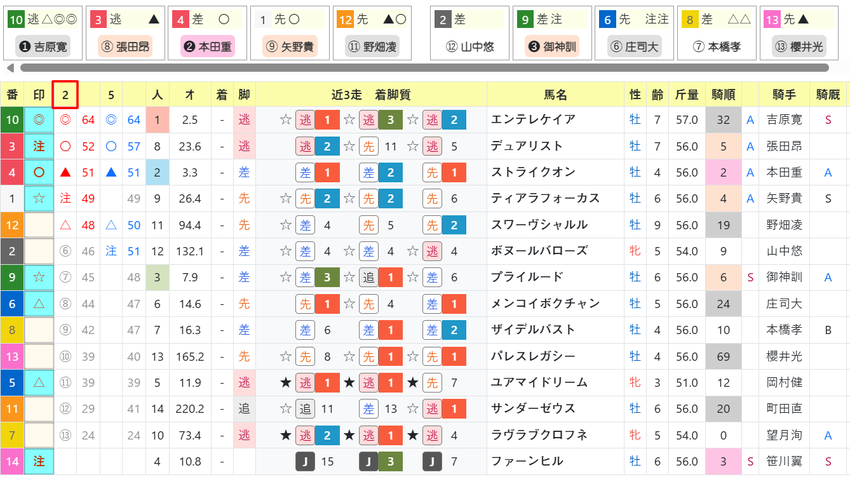Click the red number 3 badge in top card

click(98, 20)
